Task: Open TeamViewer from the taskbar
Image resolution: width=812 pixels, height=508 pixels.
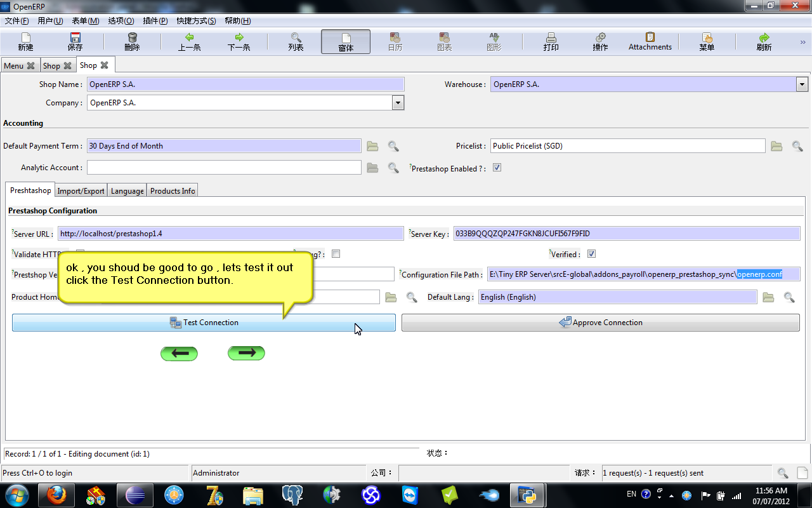Action: [x=410, y=495]
